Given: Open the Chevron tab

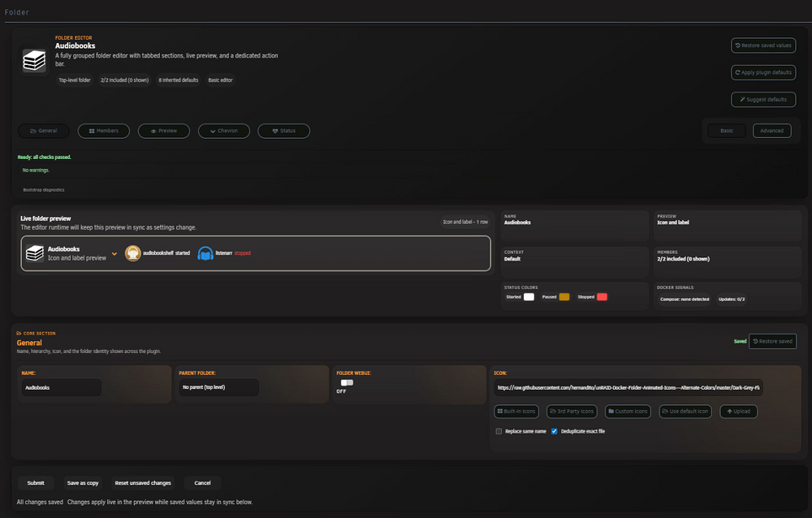Looking at the screenshot, I should 224,131.
